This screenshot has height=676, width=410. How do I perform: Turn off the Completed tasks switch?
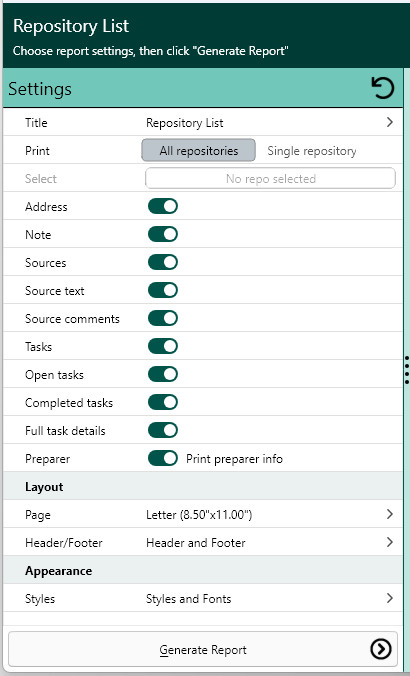[163, 402]
